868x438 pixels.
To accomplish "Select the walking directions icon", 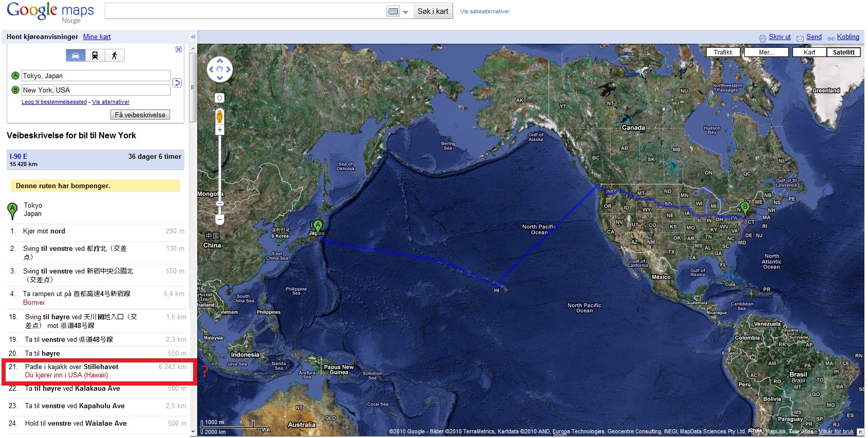I will click(x=115, y=56).
